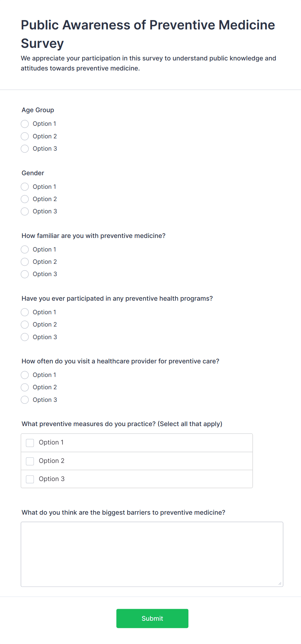Pick Option 3 for healthcare provider visit frequency
301x644 pixels.
pos(25,400)
